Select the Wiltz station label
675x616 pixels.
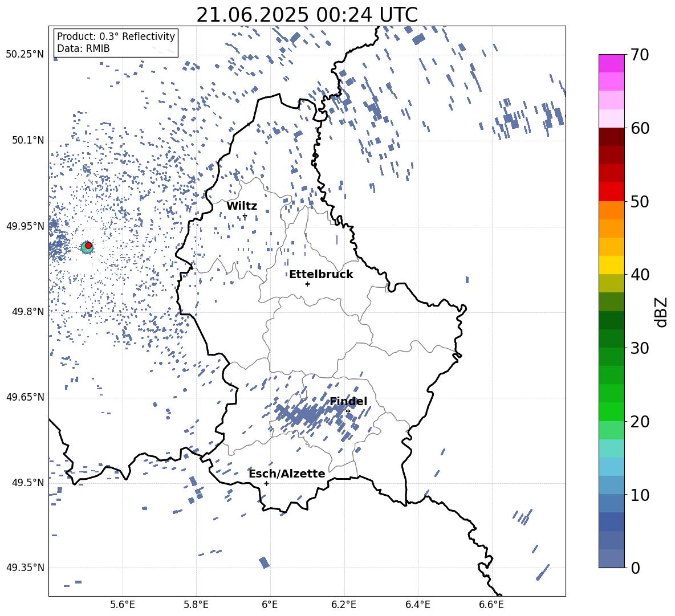click(x=242, y=206)
